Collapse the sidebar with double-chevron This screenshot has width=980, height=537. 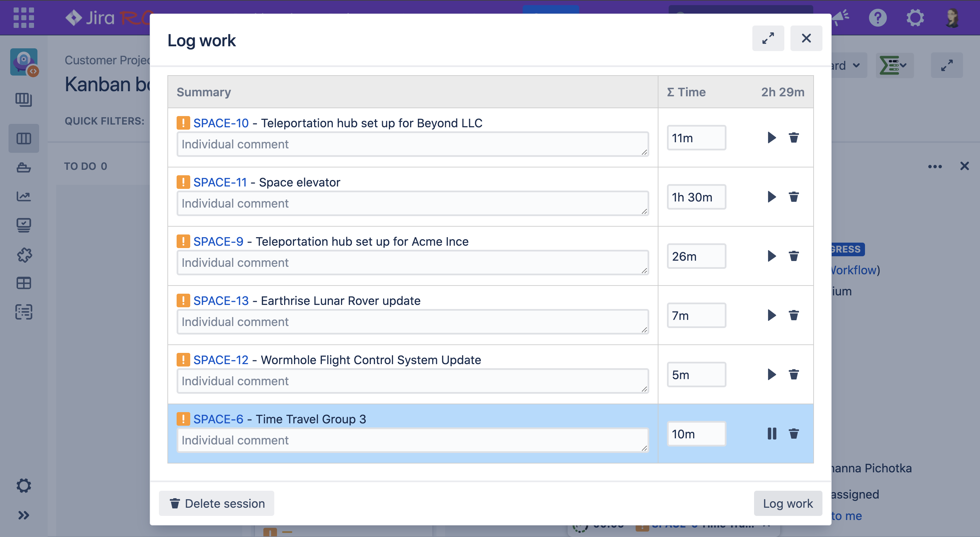pyautogui.click(x=23, y=515)
